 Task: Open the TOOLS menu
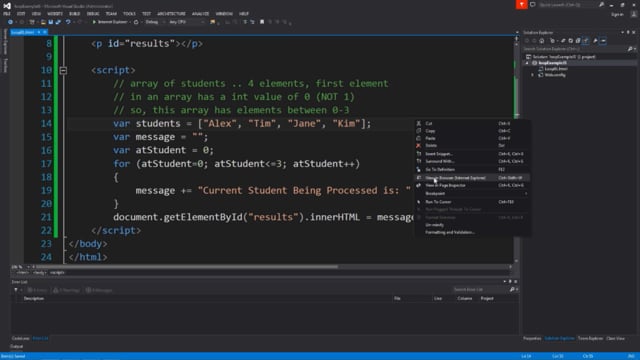[129, 14]
